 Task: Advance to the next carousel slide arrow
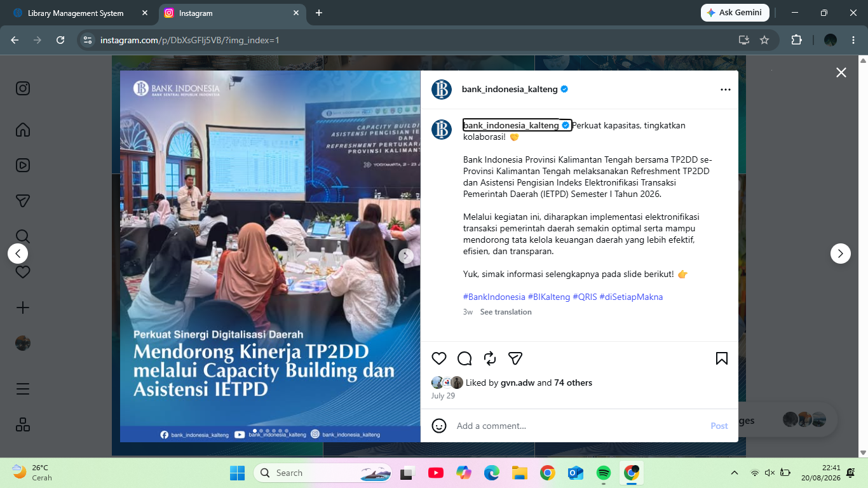coord(406,256)
